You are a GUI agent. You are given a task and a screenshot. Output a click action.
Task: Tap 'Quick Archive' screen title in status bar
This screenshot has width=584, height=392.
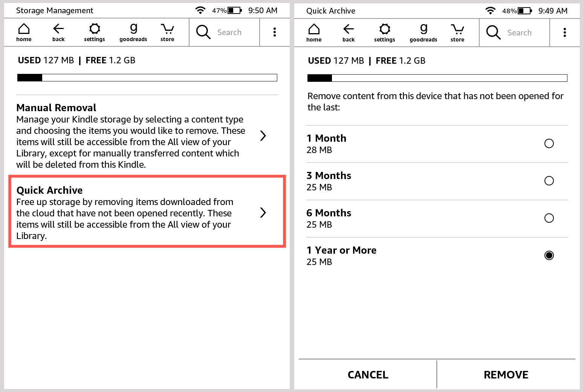331,11
